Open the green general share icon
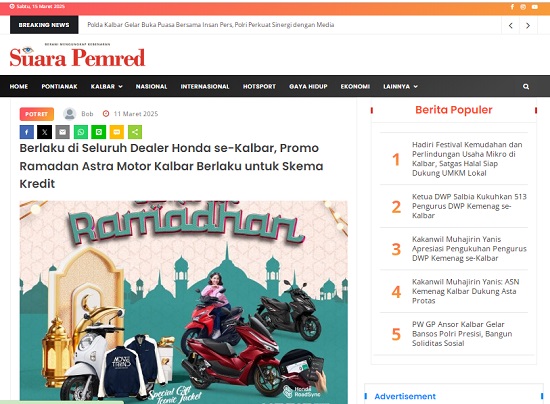The width and height of the screenshot is (550, 404). point(135,132)
